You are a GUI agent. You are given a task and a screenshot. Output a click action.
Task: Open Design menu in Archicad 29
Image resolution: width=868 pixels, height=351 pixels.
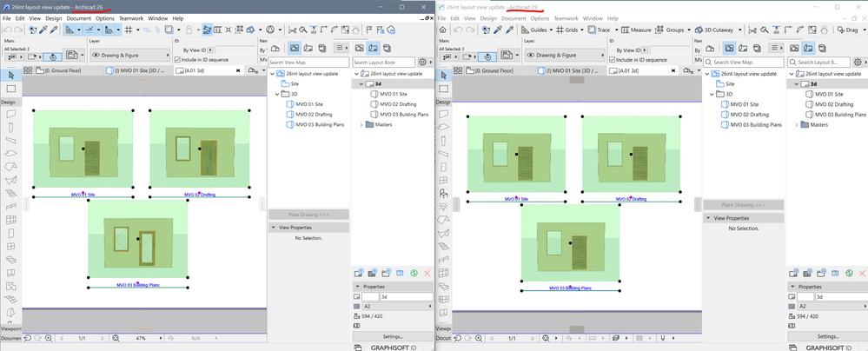[488, 18]
